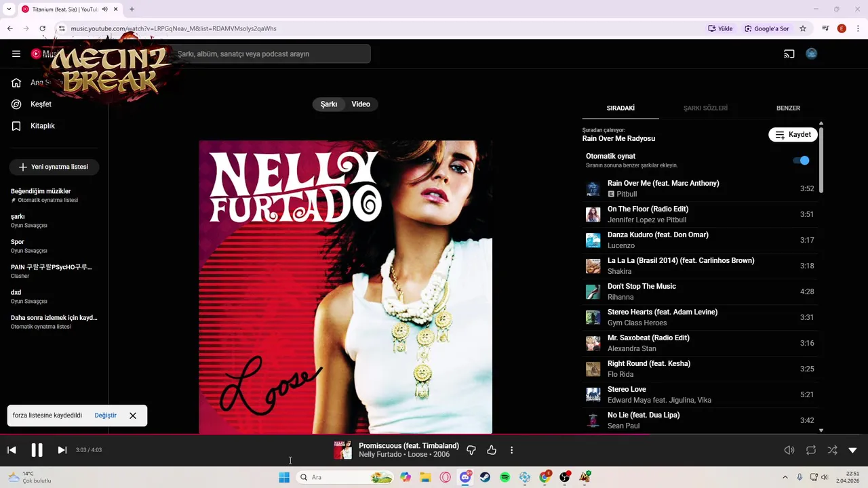
Task: Open the BENZER tab
Action: (x=788, y=108)
